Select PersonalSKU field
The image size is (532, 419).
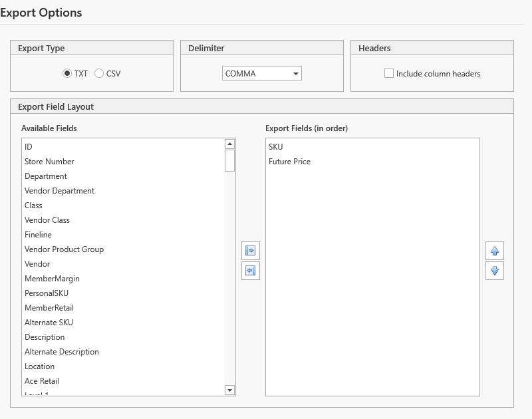tap(122, 293)
